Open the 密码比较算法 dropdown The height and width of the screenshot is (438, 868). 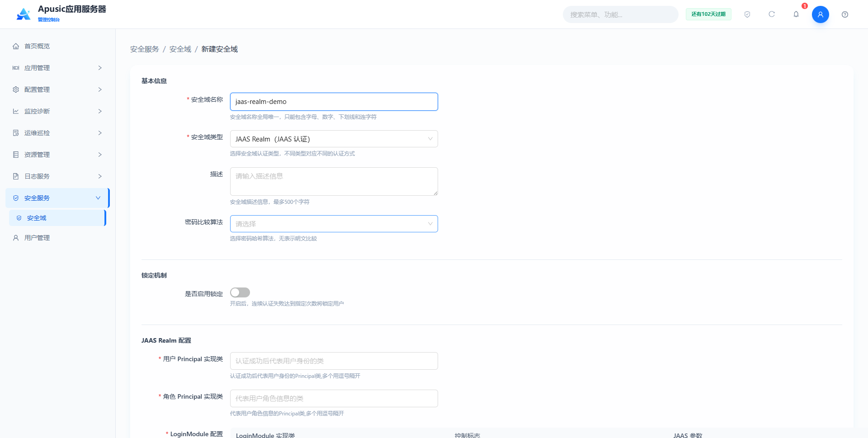pyautogui.click(x=334, y=224)
